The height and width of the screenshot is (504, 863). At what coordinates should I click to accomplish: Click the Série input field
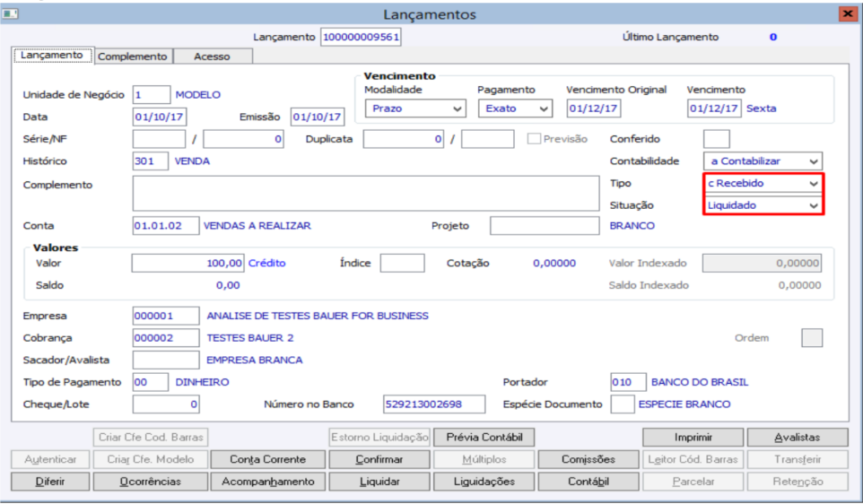[159, 139]
